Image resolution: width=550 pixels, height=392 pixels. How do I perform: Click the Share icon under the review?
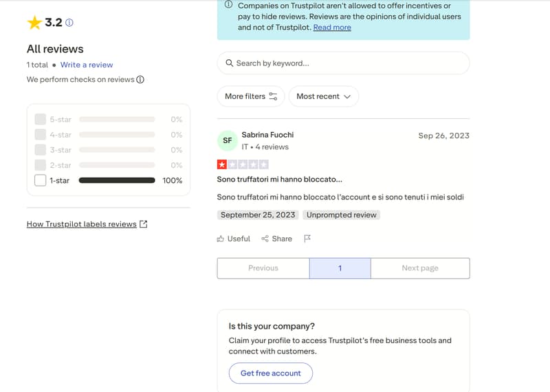coord(265,239)
